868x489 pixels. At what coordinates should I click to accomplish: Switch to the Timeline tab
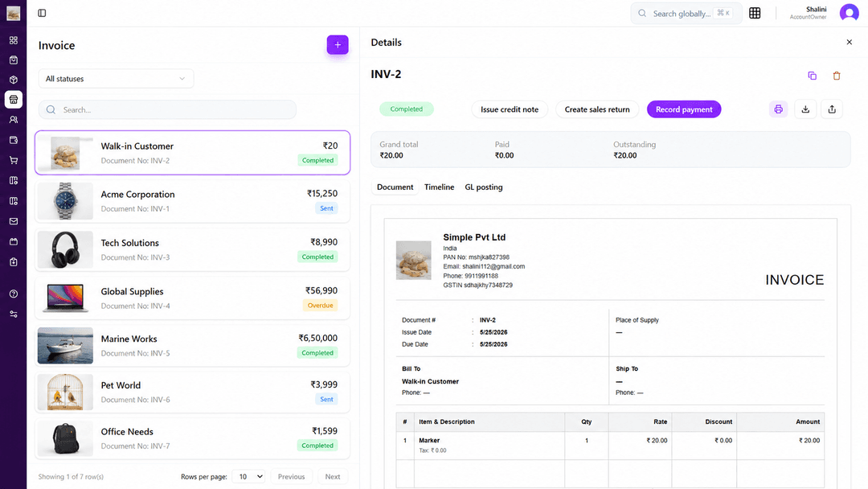point(439,187)
